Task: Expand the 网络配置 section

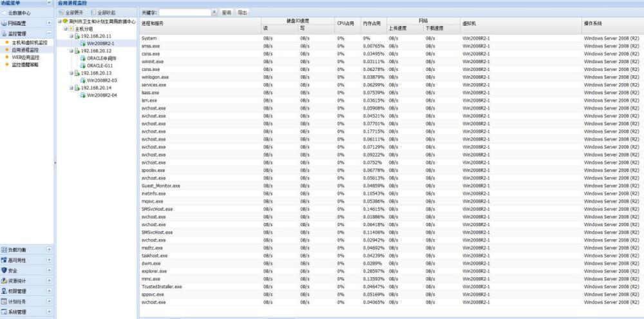Action: pyautogui.click(x=49, y=23)
